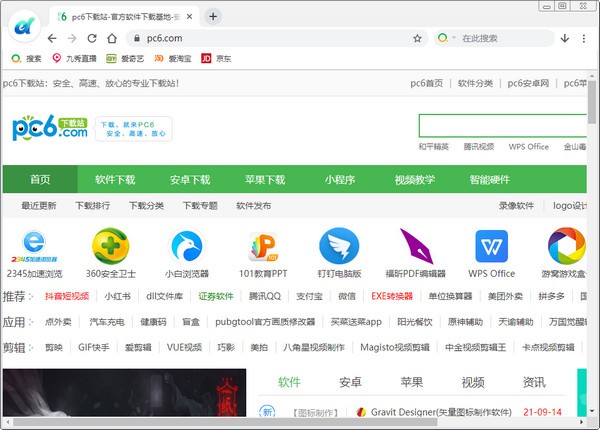Select the 小程序 navigation tab
Viewport: 600px width, 430px height.
coord(340,179)
